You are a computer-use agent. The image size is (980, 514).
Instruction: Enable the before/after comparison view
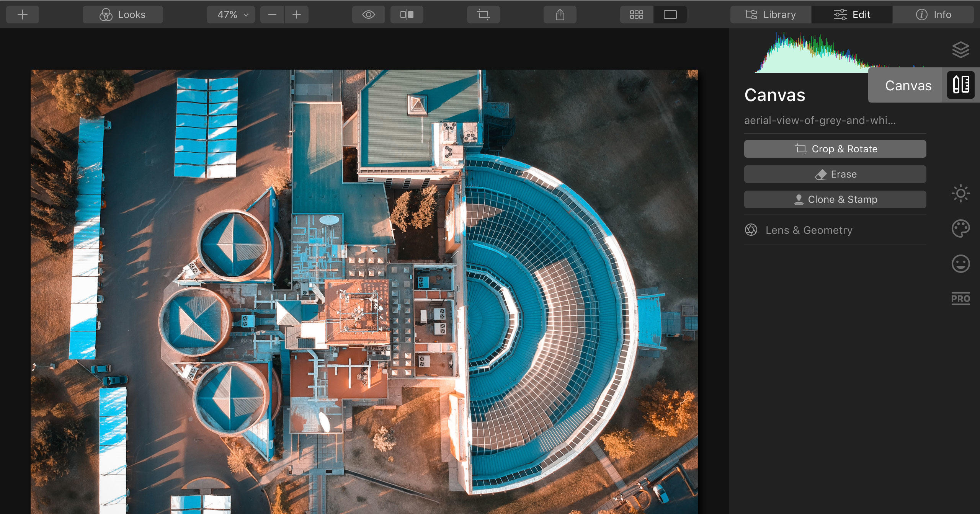pyautogui.click(x=407, y=15)
